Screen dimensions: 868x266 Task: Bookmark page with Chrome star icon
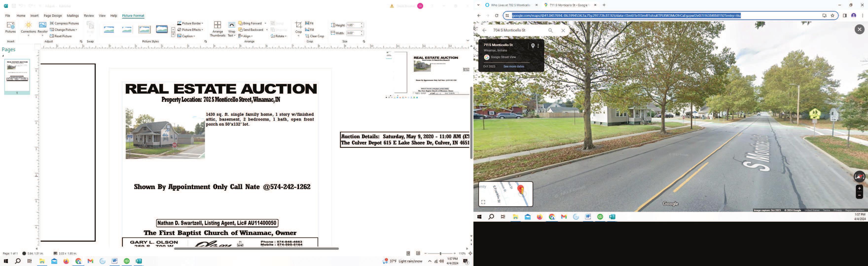pyautogui.click(x=832, y=16)
